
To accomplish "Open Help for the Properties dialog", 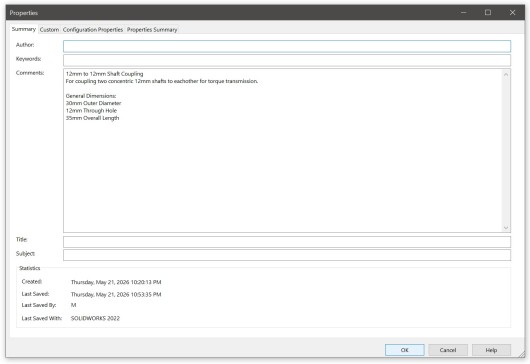I will coord(491,350).
